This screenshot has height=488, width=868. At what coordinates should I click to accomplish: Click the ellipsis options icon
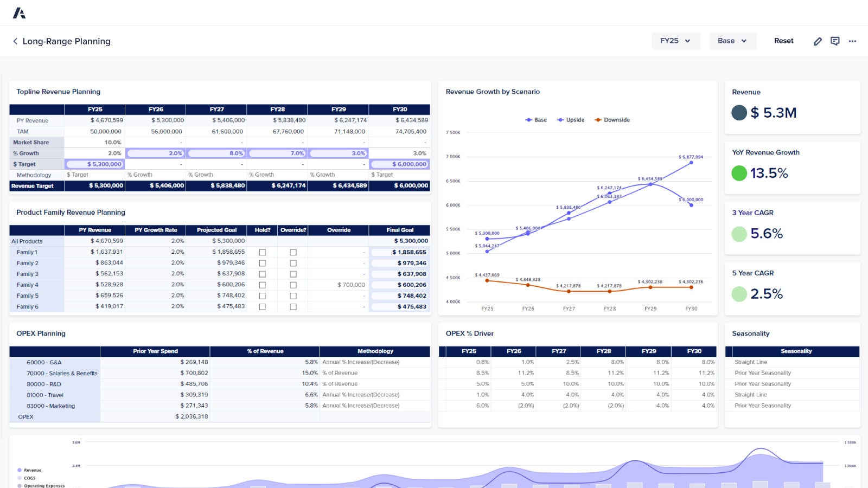pyautogui.click(x=852, y=41)
